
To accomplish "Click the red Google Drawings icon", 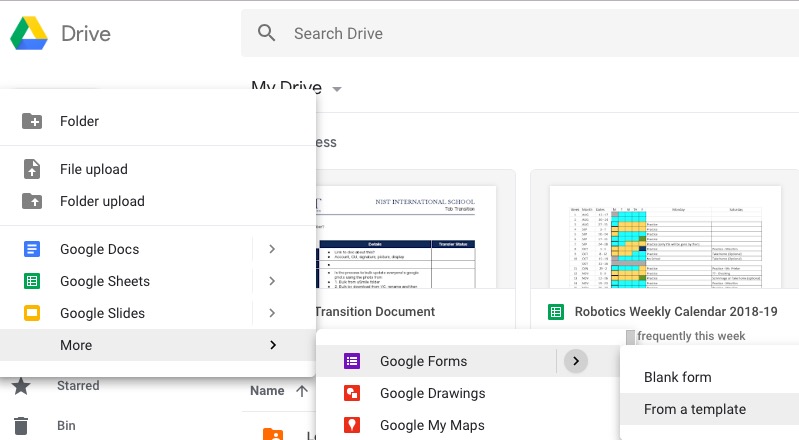I will pos(352,393).
